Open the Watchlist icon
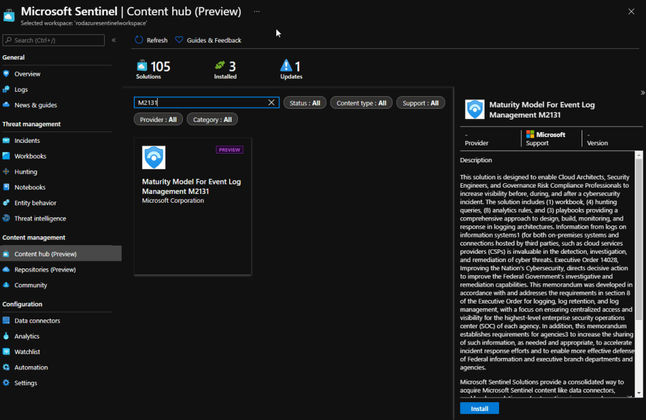 (x=6, y=352)
